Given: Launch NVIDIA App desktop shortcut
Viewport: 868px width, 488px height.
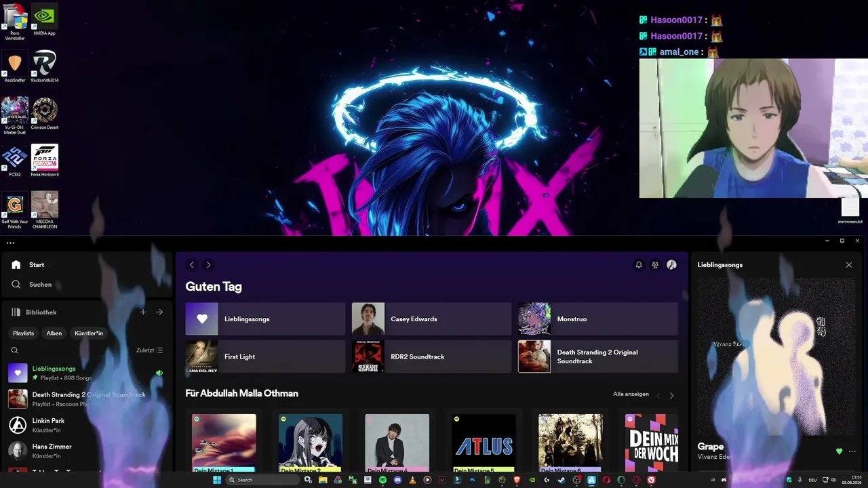Looking at the screenshot, I should 45,20.
